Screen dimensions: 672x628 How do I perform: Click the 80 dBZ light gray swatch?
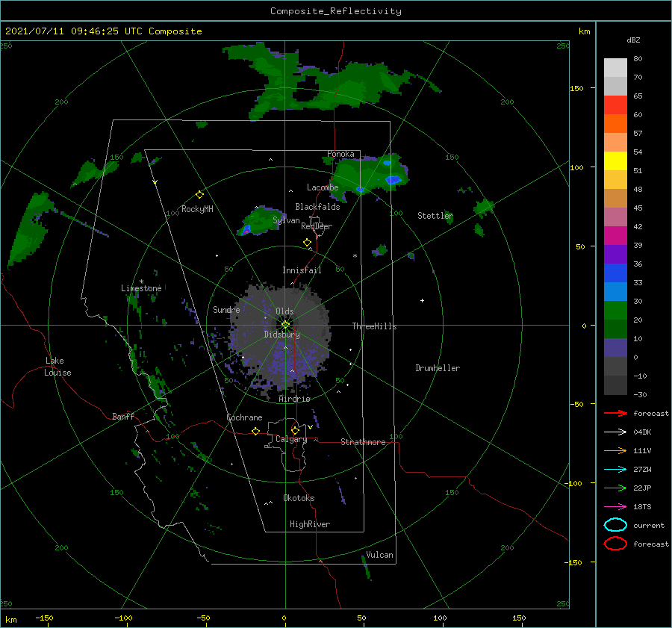[615, 68]
